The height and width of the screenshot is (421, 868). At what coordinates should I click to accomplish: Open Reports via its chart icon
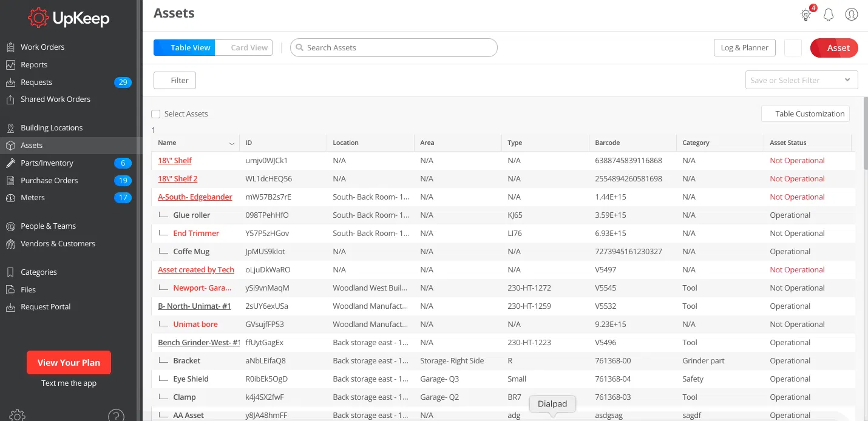coord(10,65)
